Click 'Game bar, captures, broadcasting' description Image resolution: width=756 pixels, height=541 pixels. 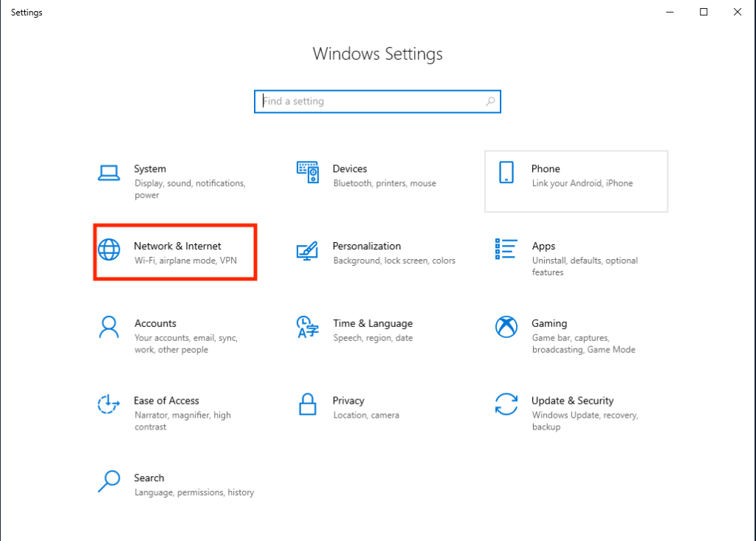coord(583,344)
